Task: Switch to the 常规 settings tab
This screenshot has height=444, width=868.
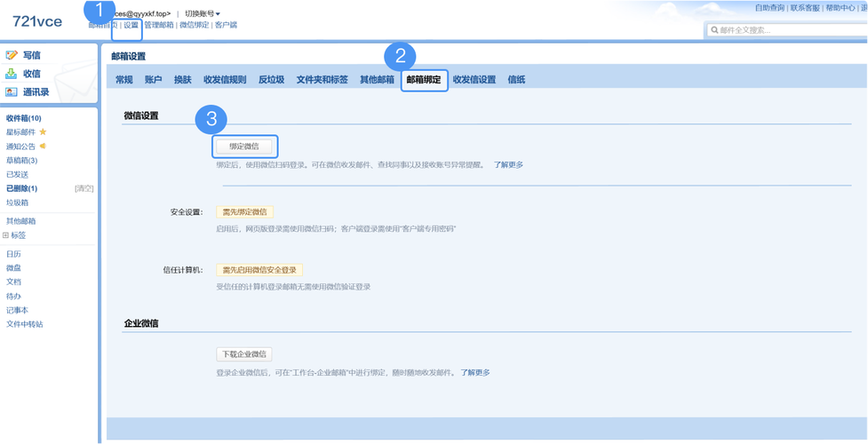Action: coord(123,80)
